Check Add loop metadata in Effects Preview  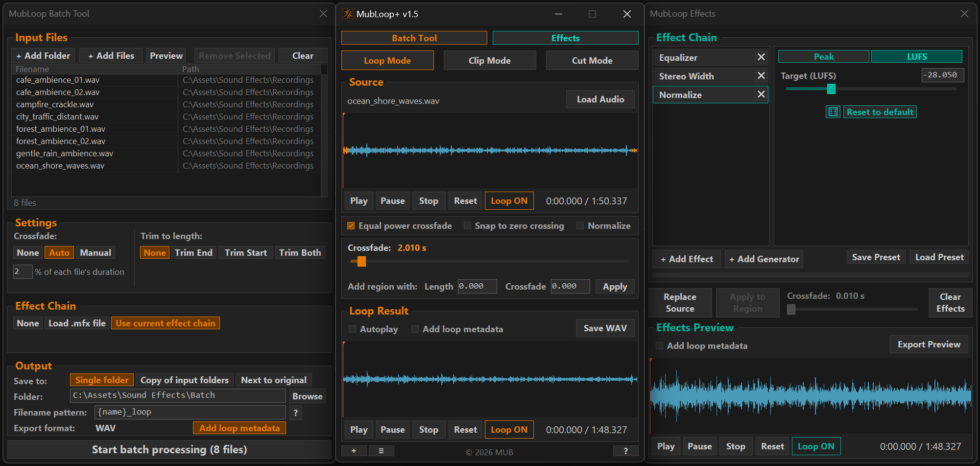point(659,346)
